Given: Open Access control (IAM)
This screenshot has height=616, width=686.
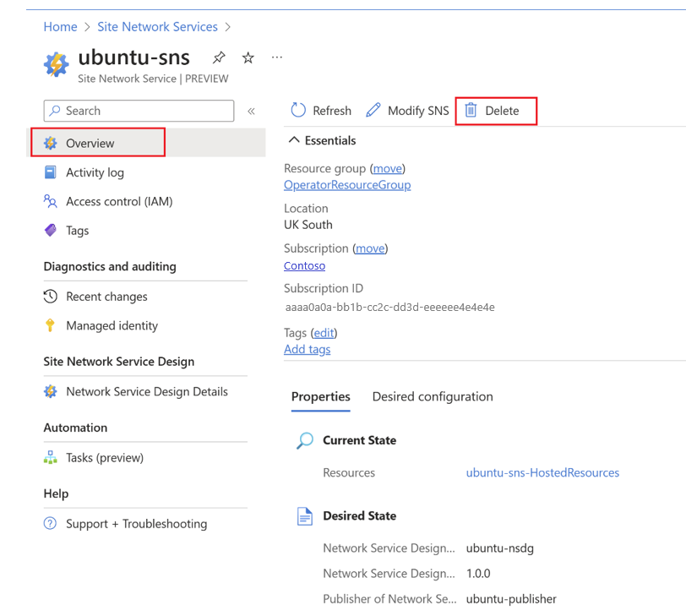Looking at the screenshot, I should pos(119,201).
